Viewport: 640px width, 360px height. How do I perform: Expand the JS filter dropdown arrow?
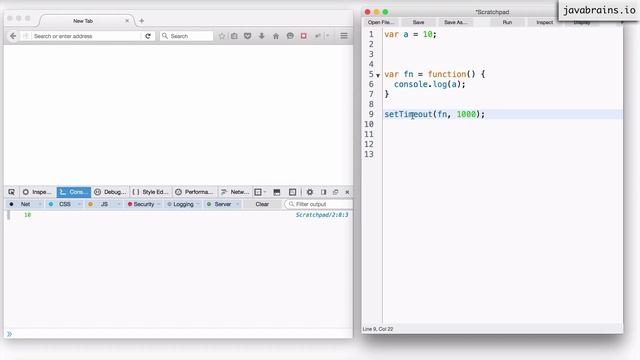(119, 204)
